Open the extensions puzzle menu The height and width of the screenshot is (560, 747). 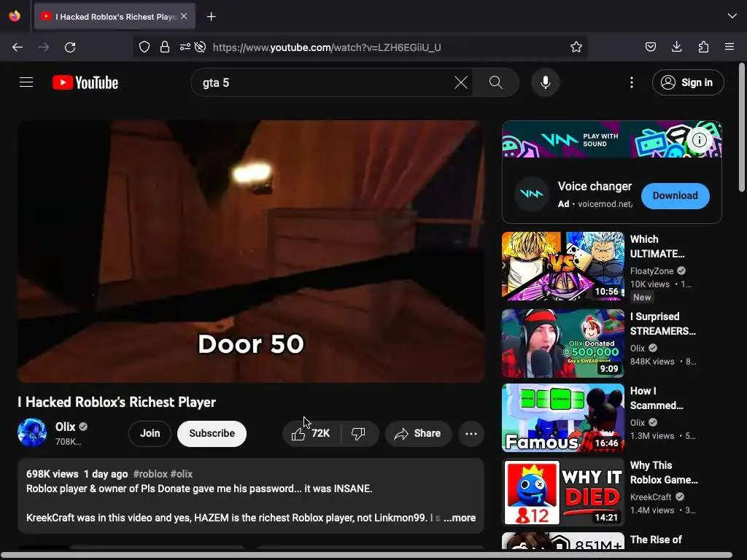coord(703,47)
